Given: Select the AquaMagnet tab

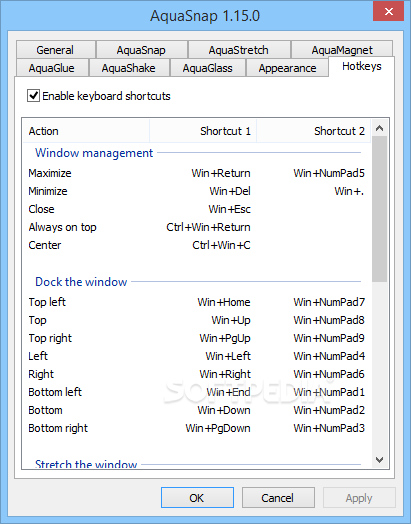Looking at the screenshot, I should point(342,49).
